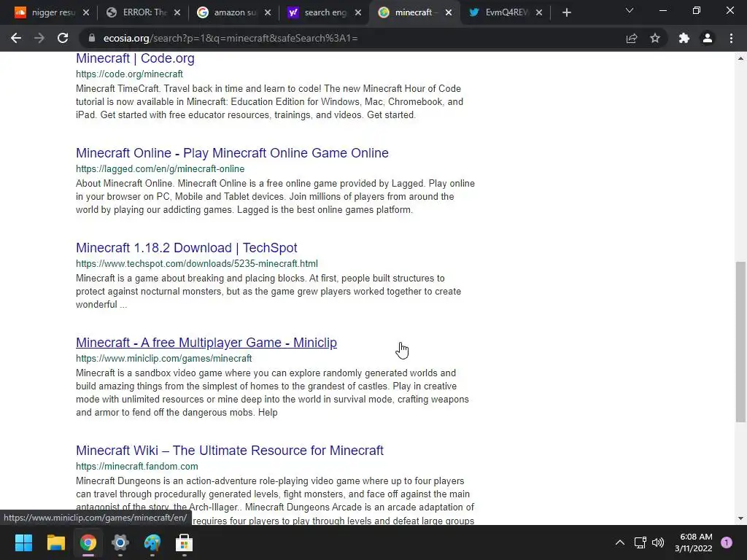Screen dimensions: 747x560
Task: Bookmark this page with the star icon
Action: [655, 38]
